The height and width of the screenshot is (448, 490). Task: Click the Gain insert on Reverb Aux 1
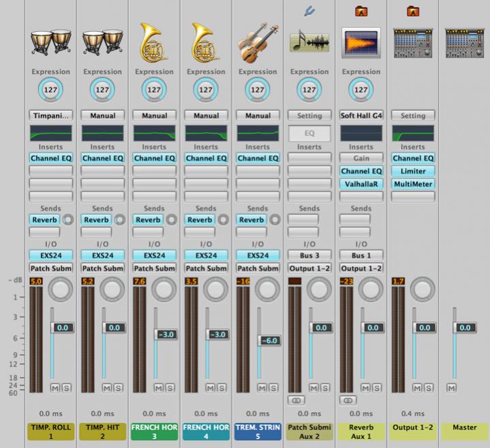click(361, 158)
